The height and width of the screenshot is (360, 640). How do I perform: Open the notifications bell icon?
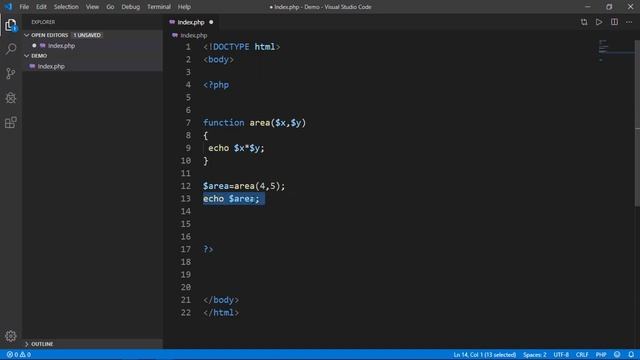pyautogui.click(x=631, y=355)
